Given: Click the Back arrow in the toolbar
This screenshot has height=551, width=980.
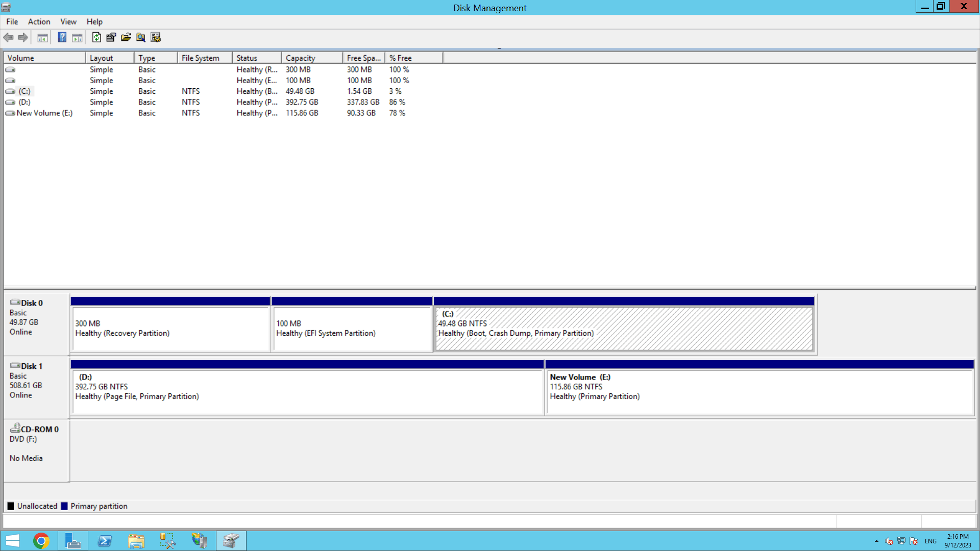Looking at the screenshot, I should (8, 37).
